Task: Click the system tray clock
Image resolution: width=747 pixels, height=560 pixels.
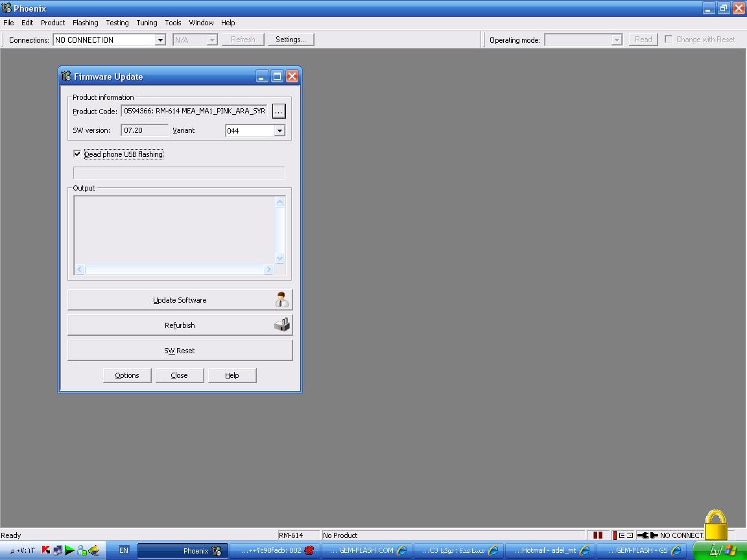Action: point(23,550)
